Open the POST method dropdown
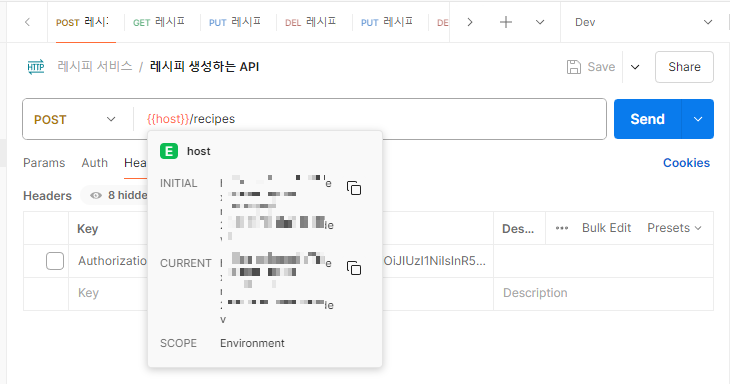 pyautogui.click(x=75, y=119)
